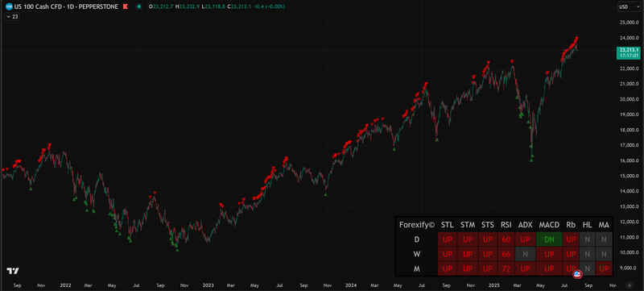Image resolution: width=644 pixels, height=291 pixels.
Task: Click the STS column header
Action: coord(488,225)
